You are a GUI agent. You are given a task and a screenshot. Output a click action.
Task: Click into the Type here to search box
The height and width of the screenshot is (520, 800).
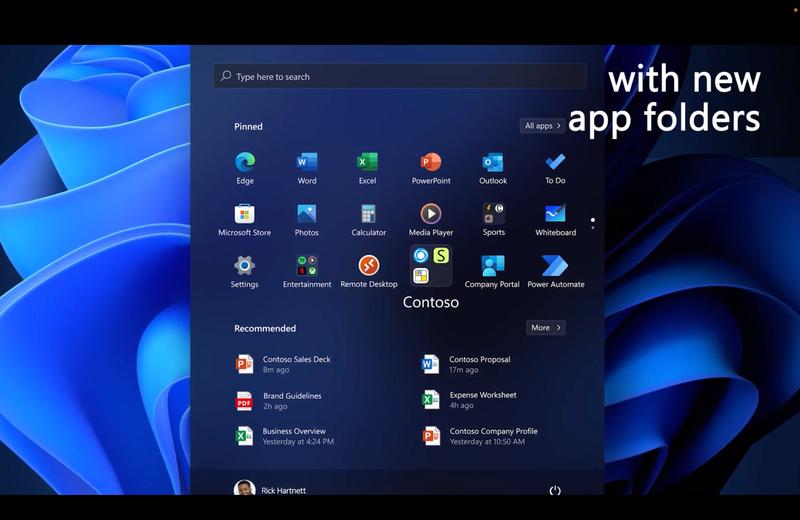(399, 77)
